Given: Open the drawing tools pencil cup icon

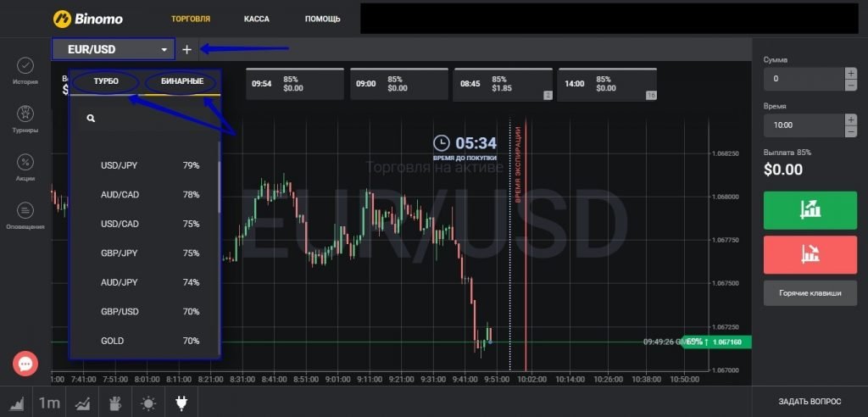Looking at the screenshot, I should pyautogui.click(x=116, y=403).
